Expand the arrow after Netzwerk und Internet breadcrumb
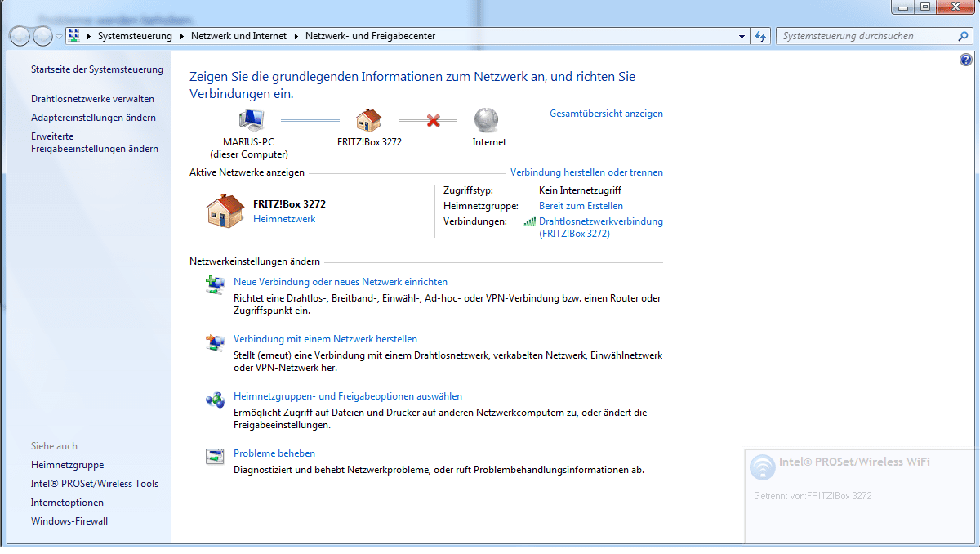Screen dimensions: 980x554 coord(296,36)
